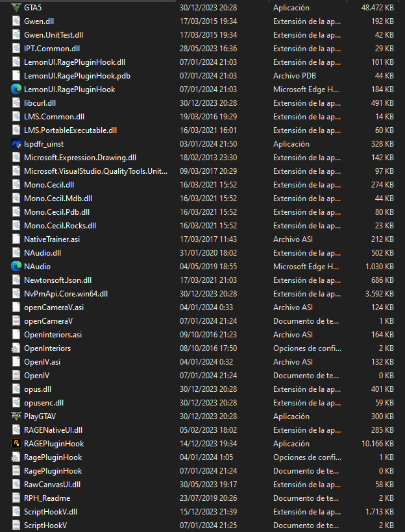405x532 pixels.
Task: Select the file name opusenc.dll
Action: point(43,403)
